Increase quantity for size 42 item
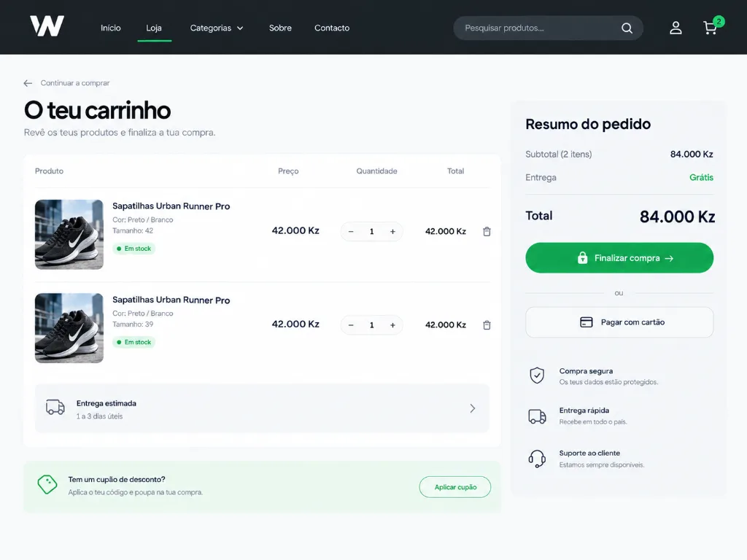The height and width of the screenshot is (560, 747). click(392, 231)
